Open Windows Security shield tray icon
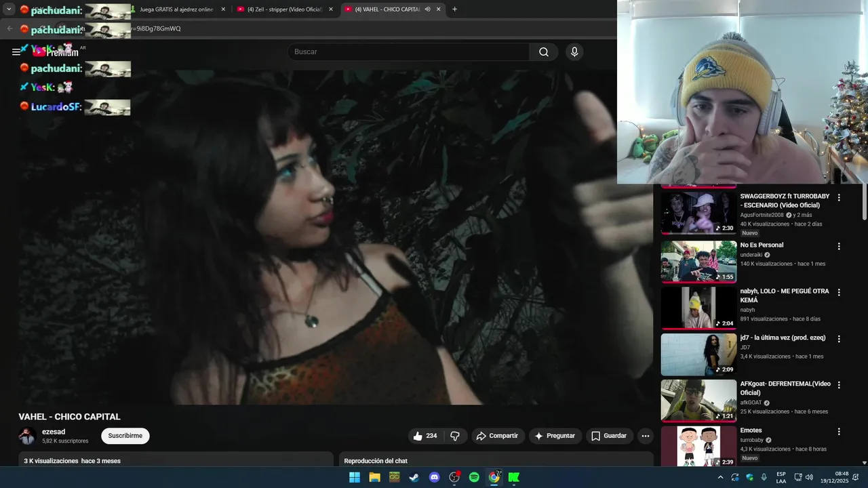Image resolution: width=868 pixels, height=488 pixels. pos(749,477)
